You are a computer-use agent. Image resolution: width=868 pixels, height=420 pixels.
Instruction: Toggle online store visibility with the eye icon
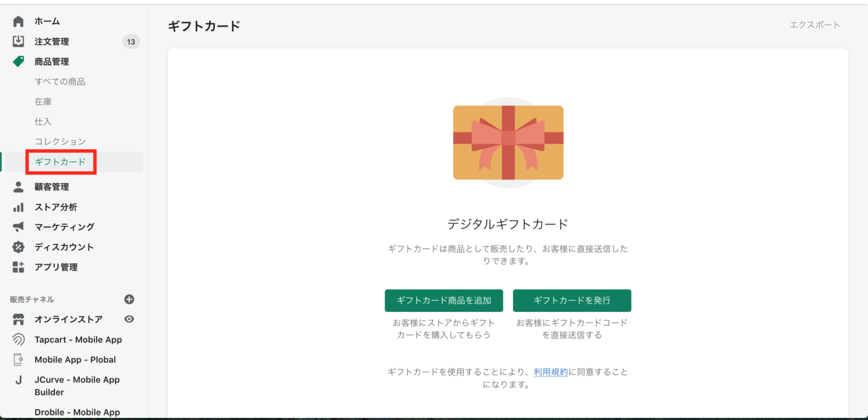[129, 319]
